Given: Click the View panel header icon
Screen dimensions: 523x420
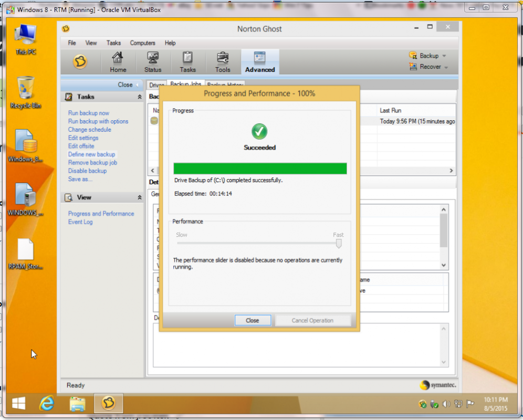Looking at the screenshot, I should 69,197.
